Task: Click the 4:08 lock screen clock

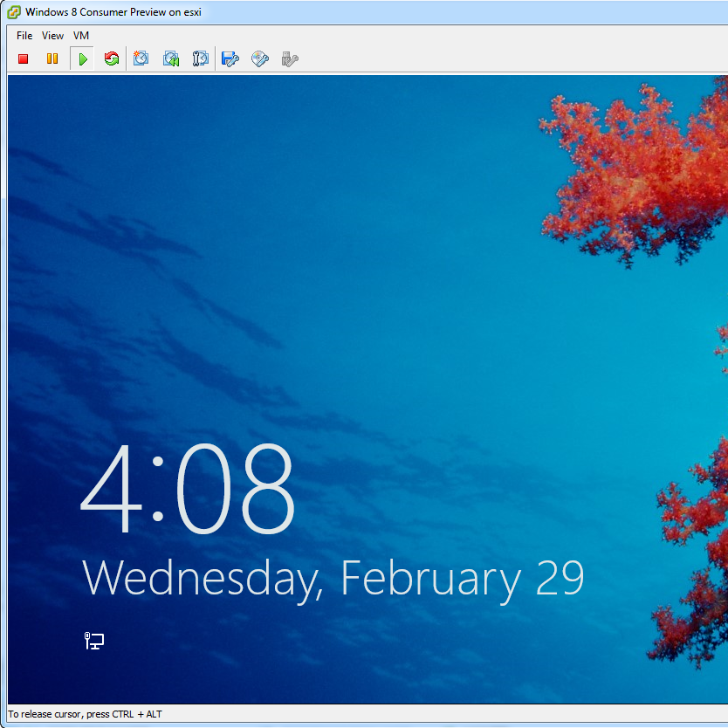Action: pyautogui.click(x=188, y=489)
